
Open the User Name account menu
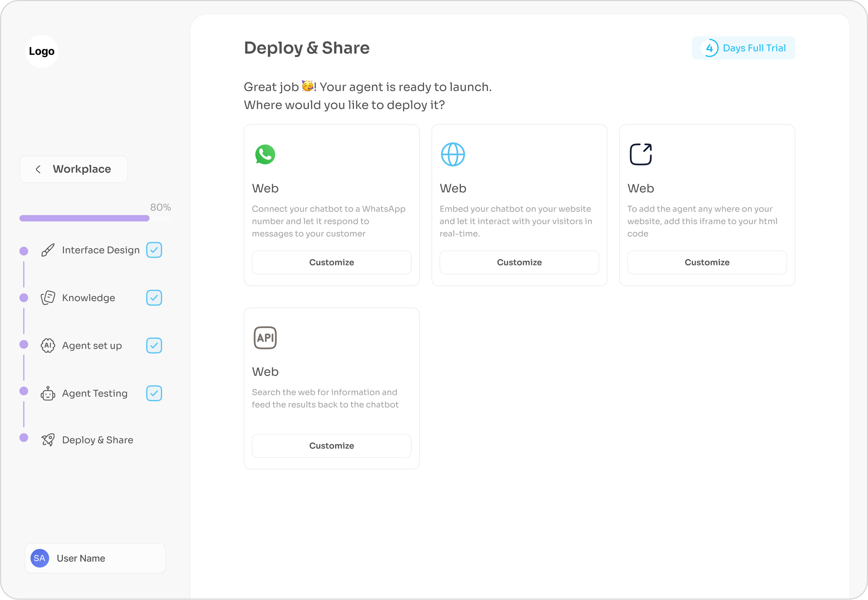coord(95,558)
